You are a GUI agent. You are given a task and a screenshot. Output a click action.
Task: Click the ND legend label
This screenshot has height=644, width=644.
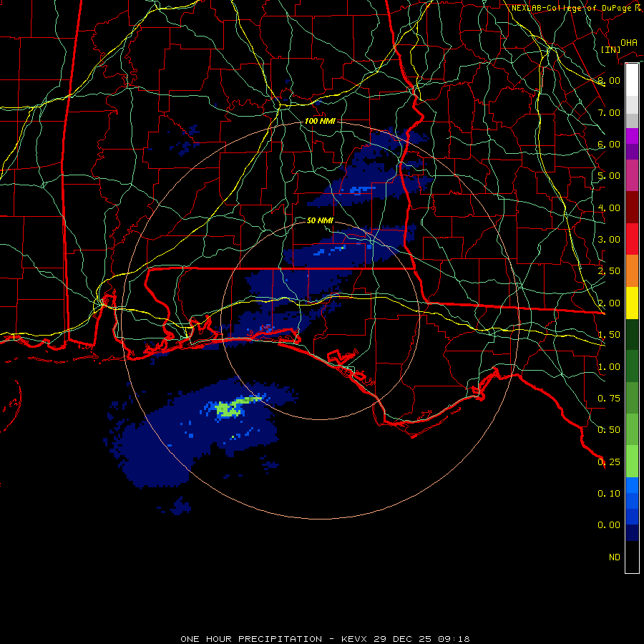point(615,557)
